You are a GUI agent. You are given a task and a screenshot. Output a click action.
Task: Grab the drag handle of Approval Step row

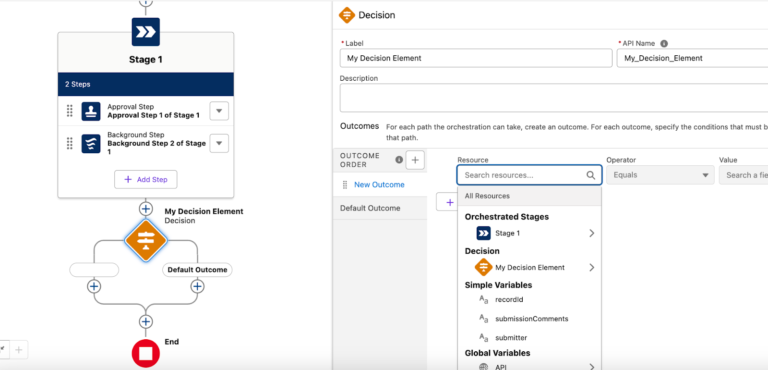click(x=70, y=111)
